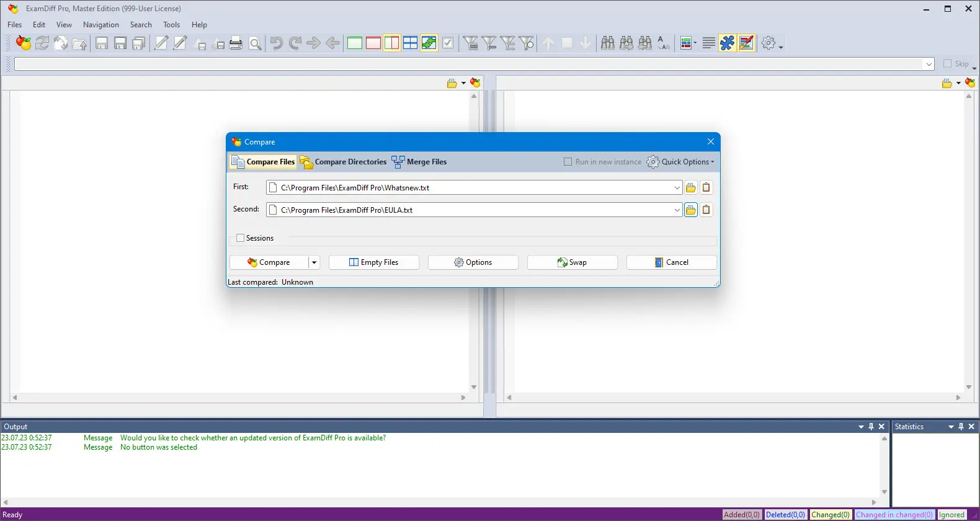The image size is (980, 521).
Task: Toggle the syntax highlighting pencil icon
Action: click(x=746, y=43)
